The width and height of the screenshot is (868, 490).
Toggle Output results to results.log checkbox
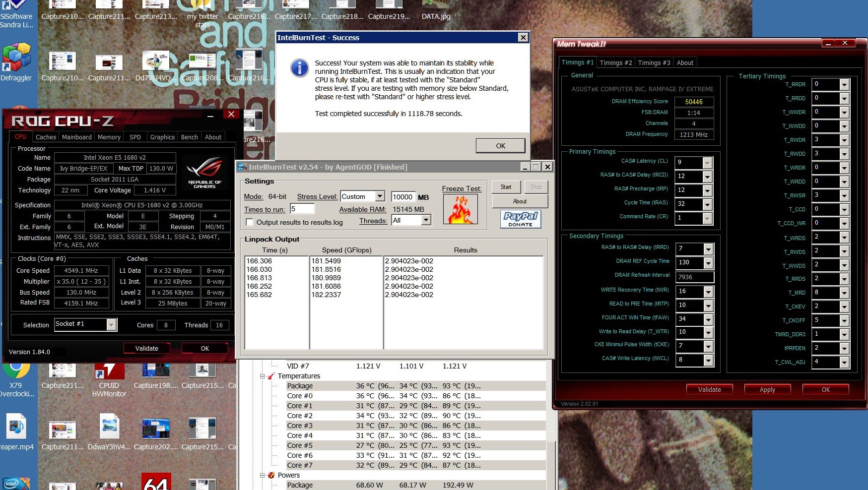pos(250,222)
